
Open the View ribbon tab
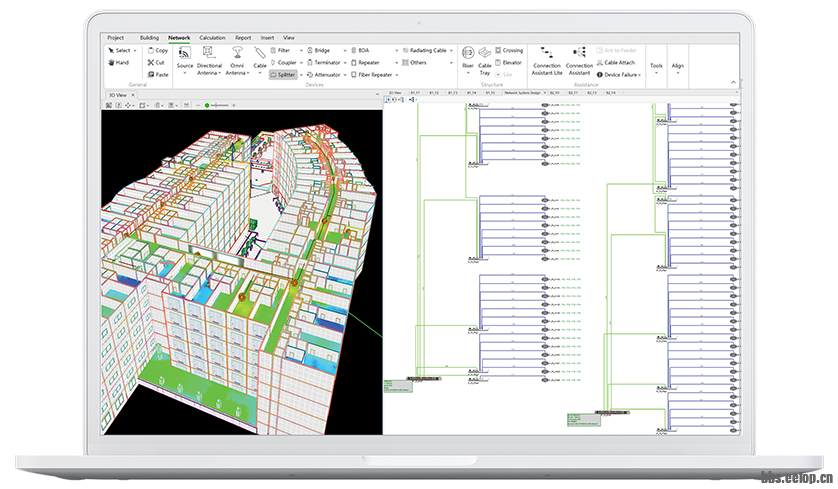[x=289, y=38]
